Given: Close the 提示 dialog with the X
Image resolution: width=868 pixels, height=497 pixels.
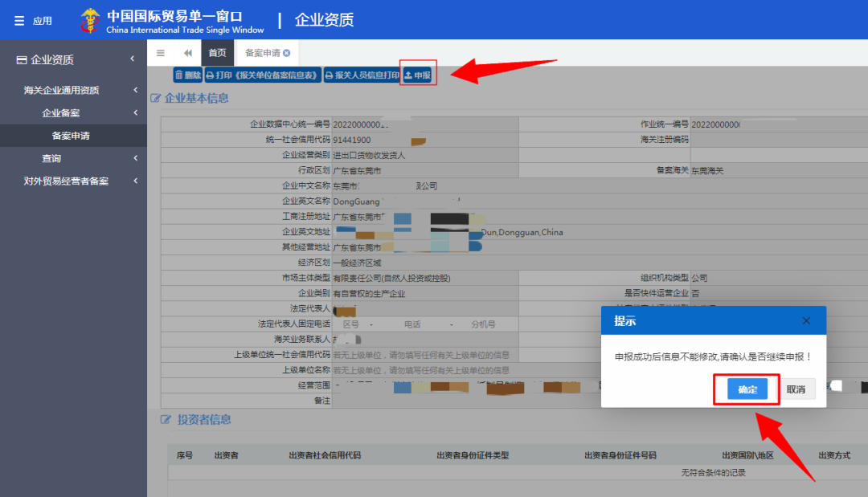Looking at the screenshot, I should click(x=806, y=321).
